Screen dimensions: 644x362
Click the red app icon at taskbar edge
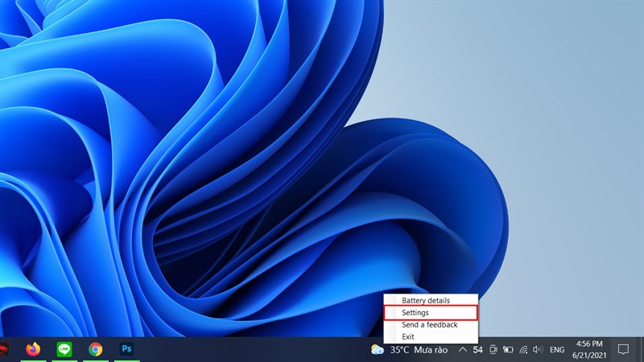point(3,349)
